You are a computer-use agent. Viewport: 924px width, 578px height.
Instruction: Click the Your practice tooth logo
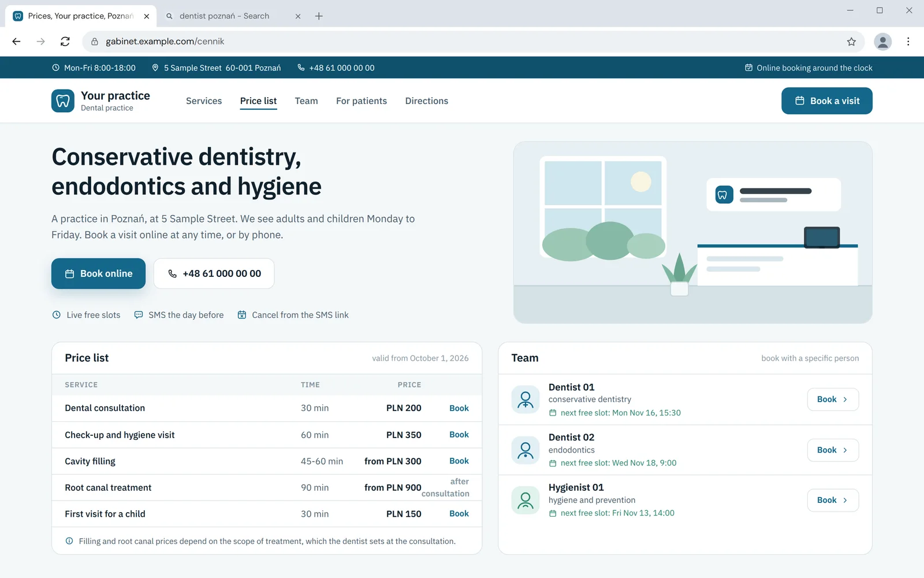pyautogui.click(x=62, y=101)
